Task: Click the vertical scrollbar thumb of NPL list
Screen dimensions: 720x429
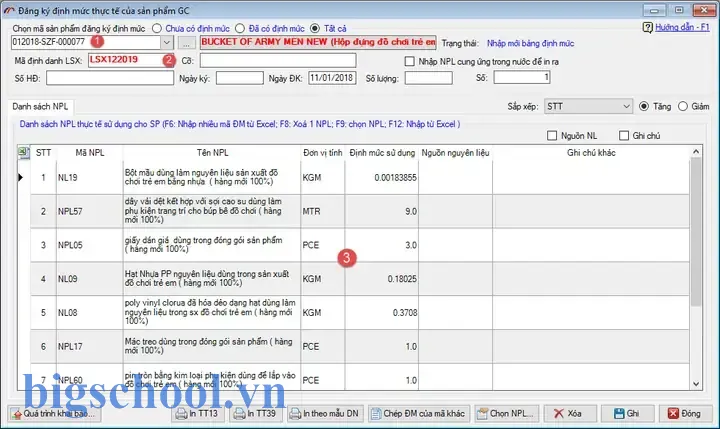Action: coord(696,232)
